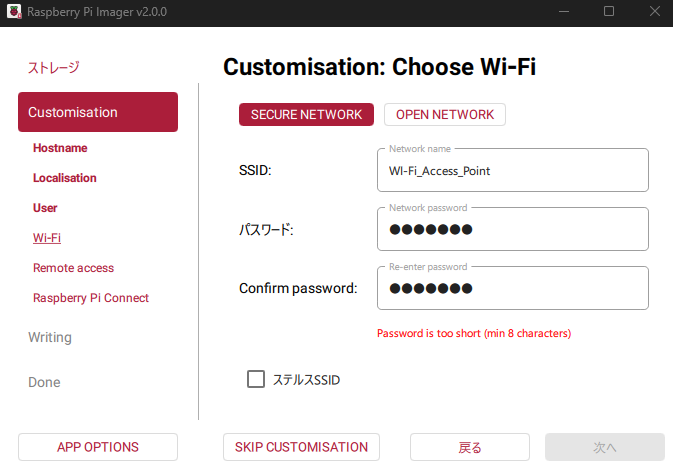
Task: Close the Raspberry Pi Imager window
Action: click(653, 11)
